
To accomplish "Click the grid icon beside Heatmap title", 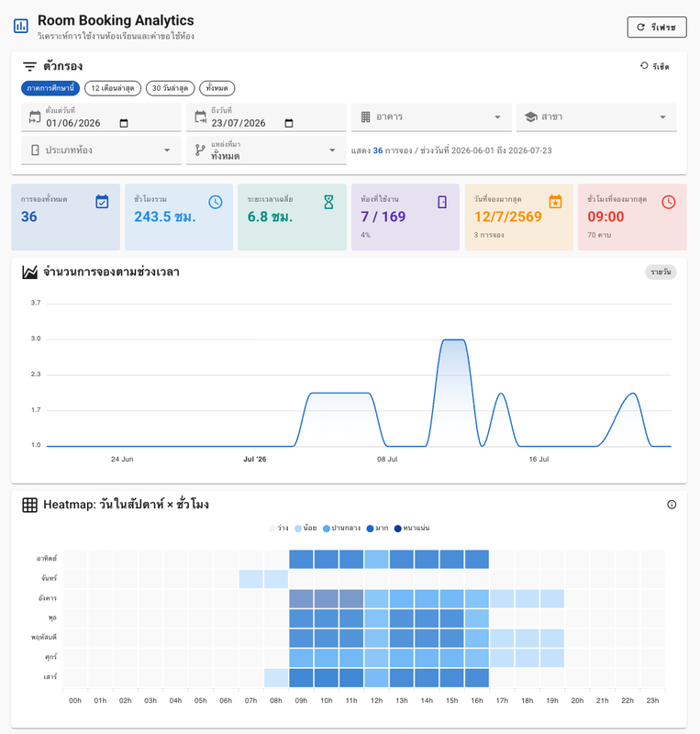I will 30,506.
